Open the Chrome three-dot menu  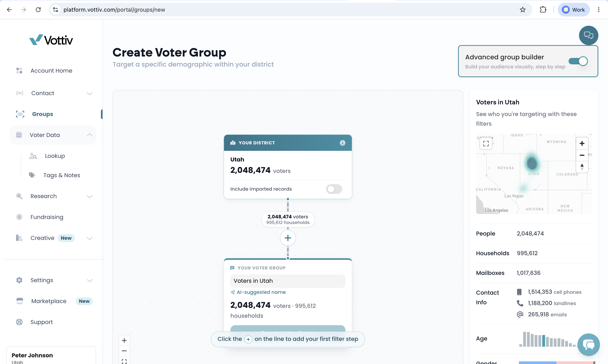coord(598,10)
